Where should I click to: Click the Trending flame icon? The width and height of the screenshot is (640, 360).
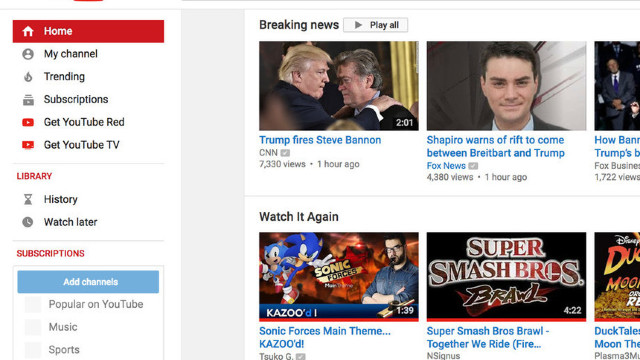28,77
